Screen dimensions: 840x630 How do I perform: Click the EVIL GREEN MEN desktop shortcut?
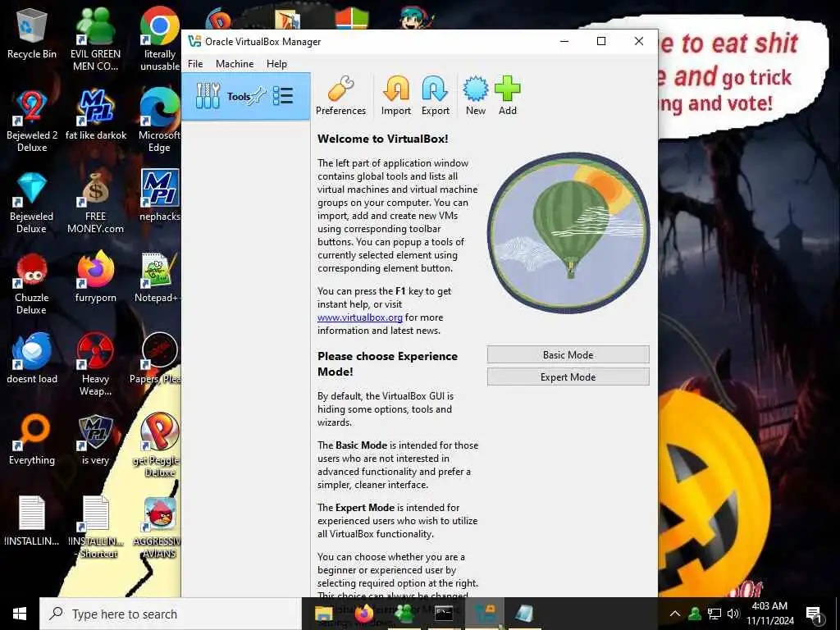pyautogui.click(x=95, y=39)
